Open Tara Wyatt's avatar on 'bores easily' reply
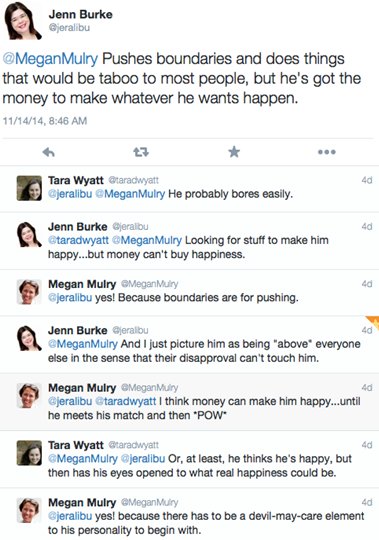The width and height of the screenshot is (379, 540). (x=29, y=188)
